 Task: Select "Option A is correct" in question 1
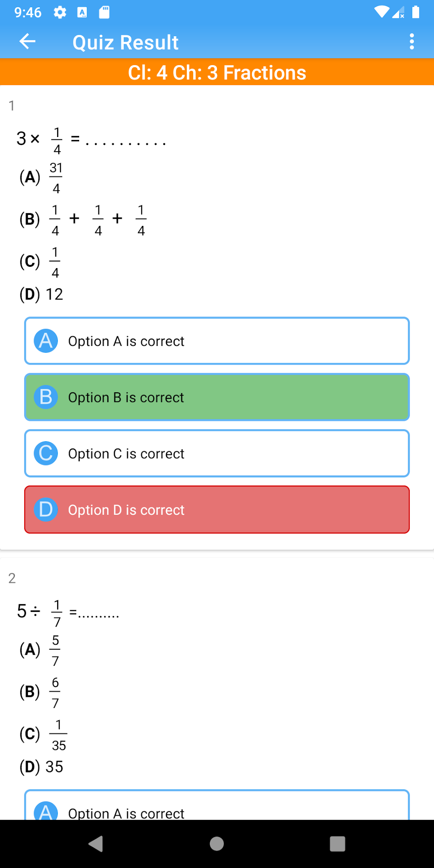217,341
